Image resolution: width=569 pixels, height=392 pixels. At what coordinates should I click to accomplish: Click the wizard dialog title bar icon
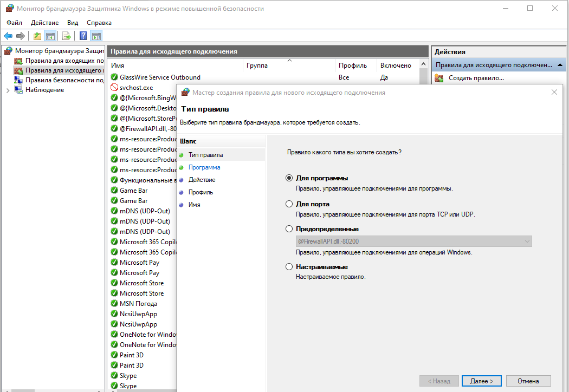tap(185, 92)
